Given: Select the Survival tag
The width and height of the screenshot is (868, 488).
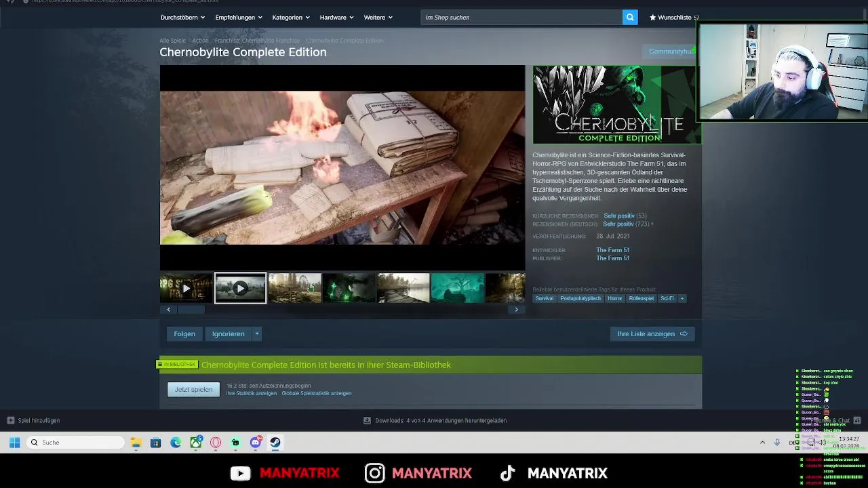Looking at the screenshot, I should pos(544,298).
